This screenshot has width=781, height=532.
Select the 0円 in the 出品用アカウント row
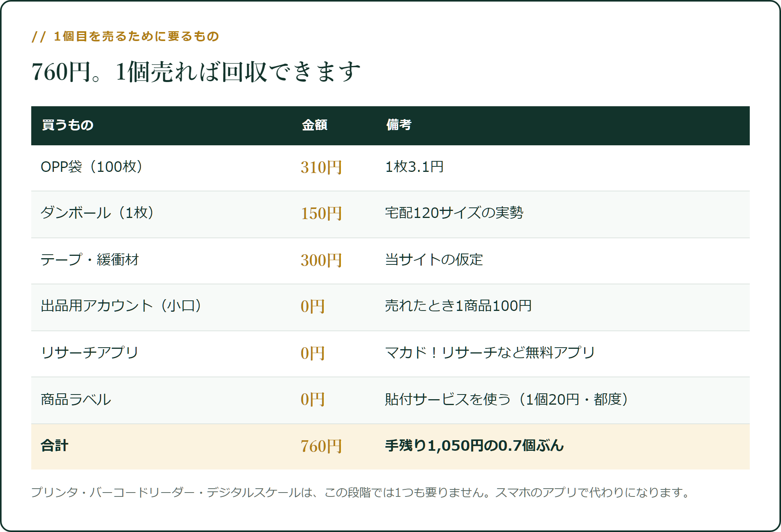click(312, 307)
